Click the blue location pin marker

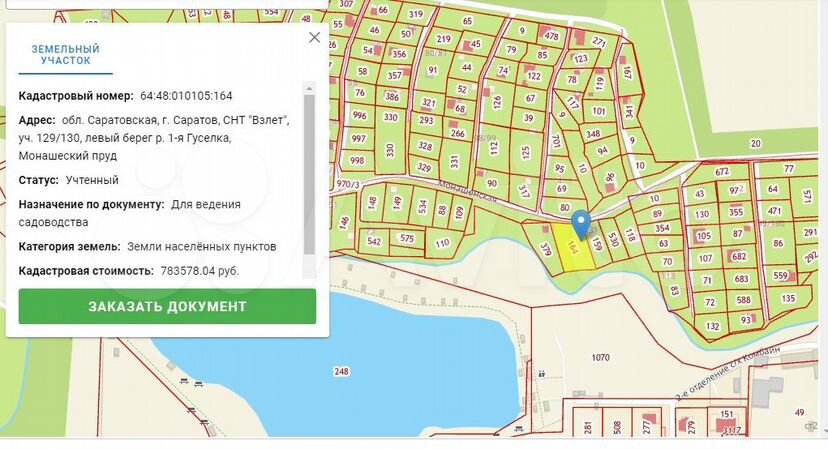579,224
